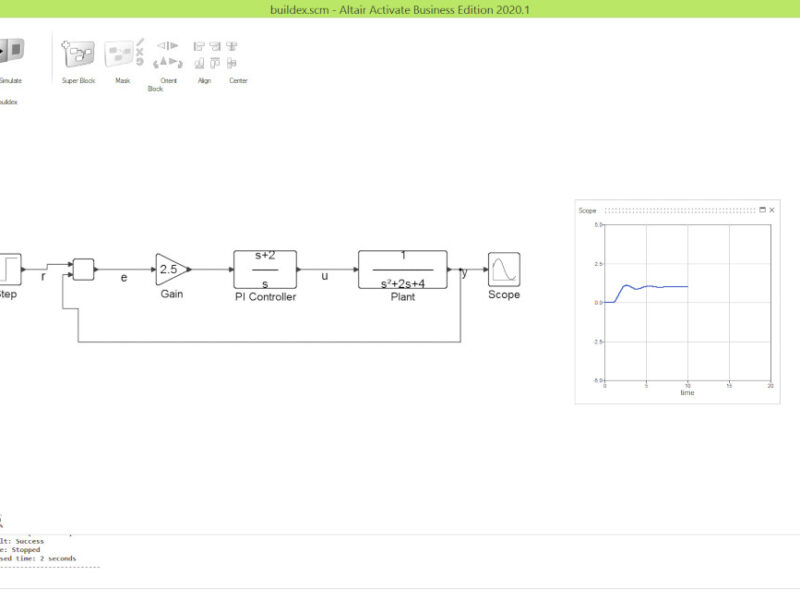This screenshot has width=800, height=600.
Task: Select the Plant transfer function block
Action: coord(403,269)
